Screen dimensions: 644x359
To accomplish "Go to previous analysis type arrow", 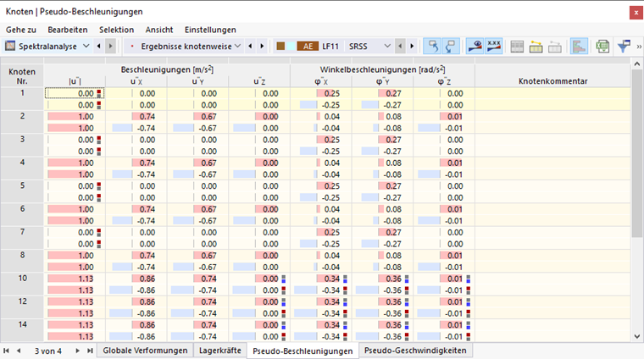I will (x=98, y=46).
